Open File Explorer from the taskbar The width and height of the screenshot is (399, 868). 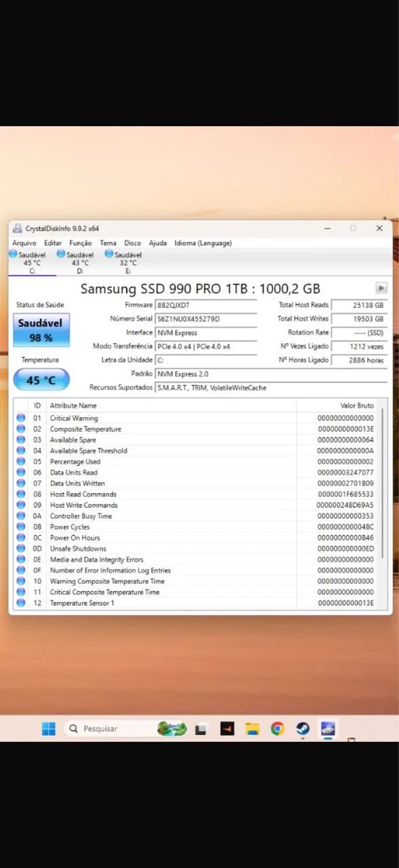[x=253, y=729]
